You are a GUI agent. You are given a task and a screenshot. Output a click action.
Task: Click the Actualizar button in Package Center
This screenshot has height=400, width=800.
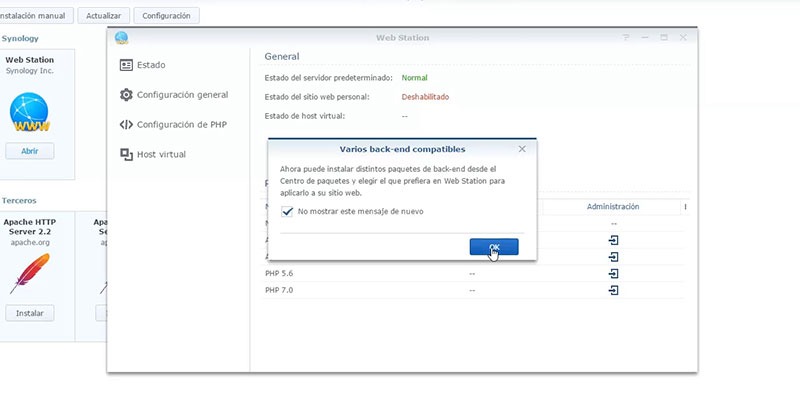(104, 16)
